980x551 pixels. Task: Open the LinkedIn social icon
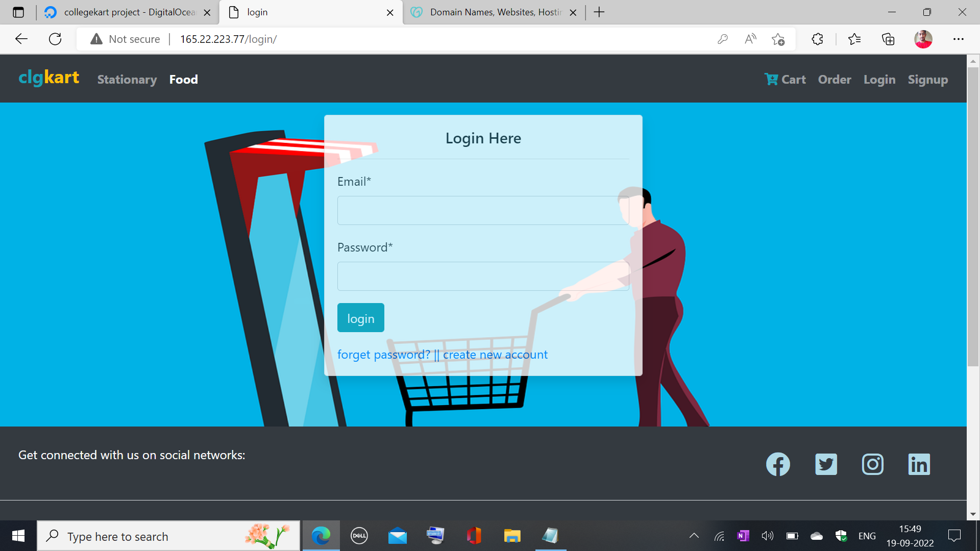[919, 464]
